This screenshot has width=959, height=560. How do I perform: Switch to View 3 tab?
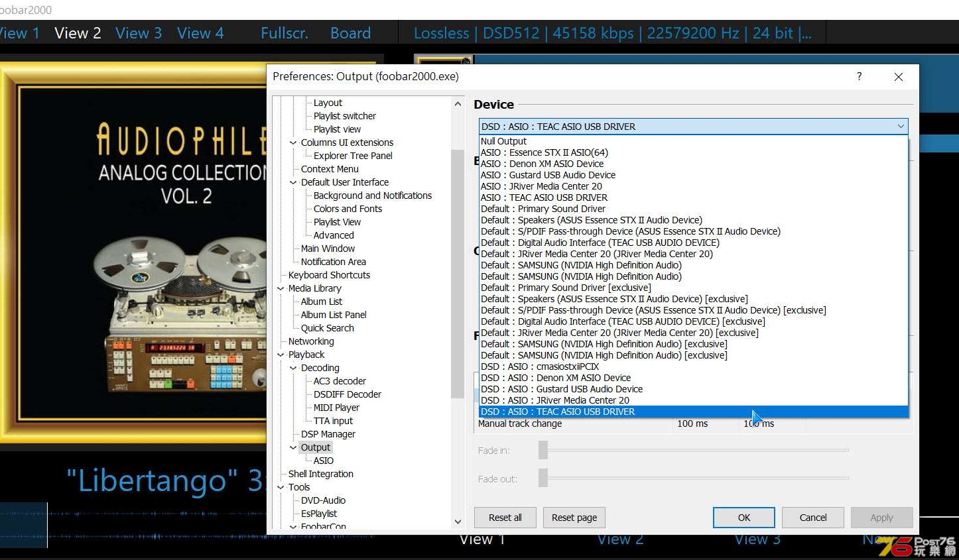[x=139, y=33]
